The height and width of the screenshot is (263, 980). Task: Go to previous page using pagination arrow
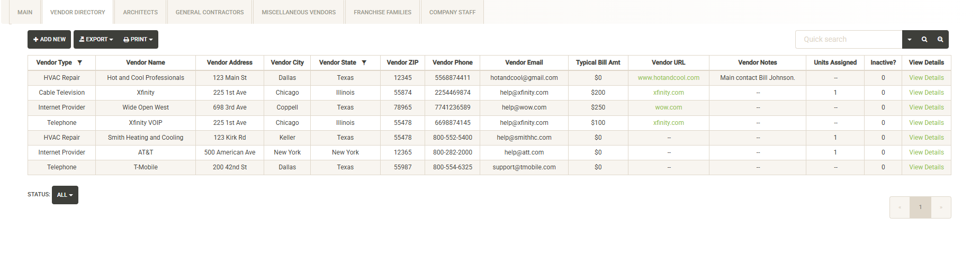point(900,207)
